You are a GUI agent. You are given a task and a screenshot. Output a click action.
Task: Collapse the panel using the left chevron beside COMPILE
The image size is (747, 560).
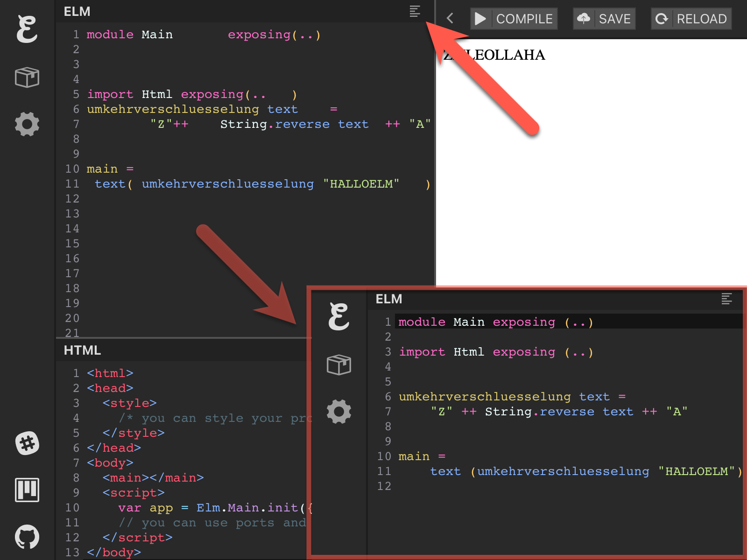click(x=450, y=19)
